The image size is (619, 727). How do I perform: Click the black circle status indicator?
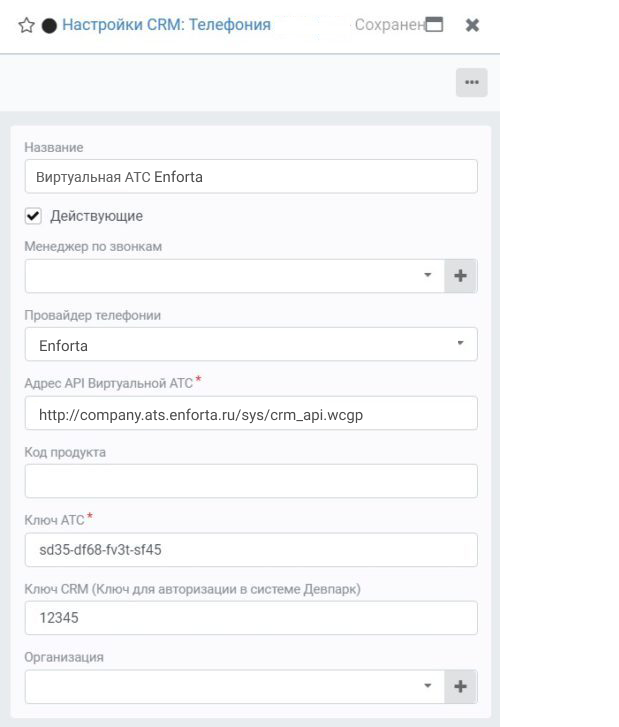pyautogui.click(x=49, y=26)
